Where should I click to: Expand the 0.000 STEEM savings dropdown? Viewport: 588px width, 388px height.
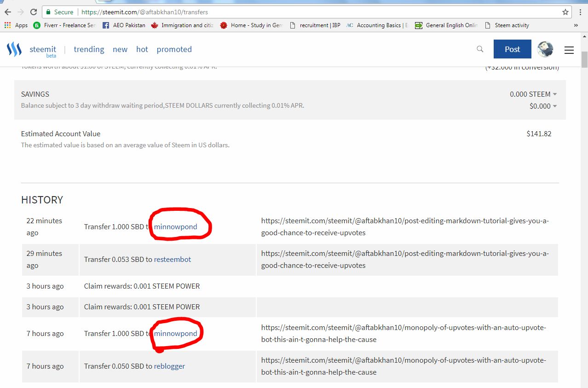533,94
